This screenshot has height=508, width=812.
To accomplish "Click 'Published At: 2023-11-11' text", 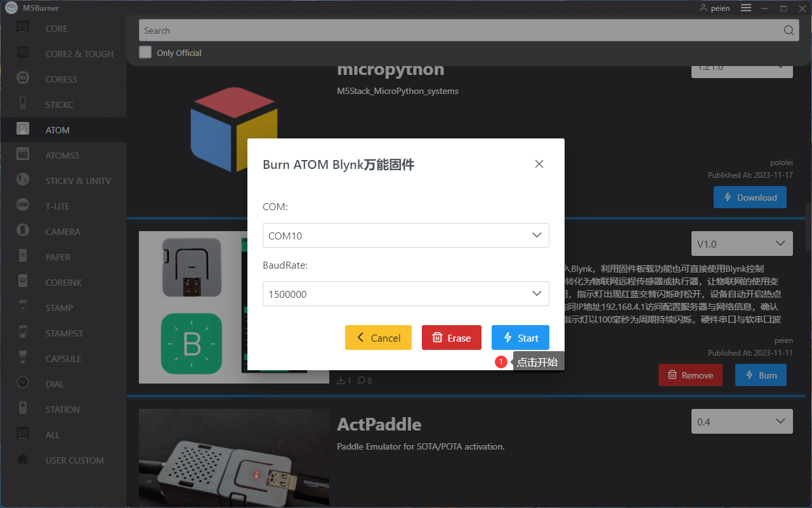I will [750, 352].
